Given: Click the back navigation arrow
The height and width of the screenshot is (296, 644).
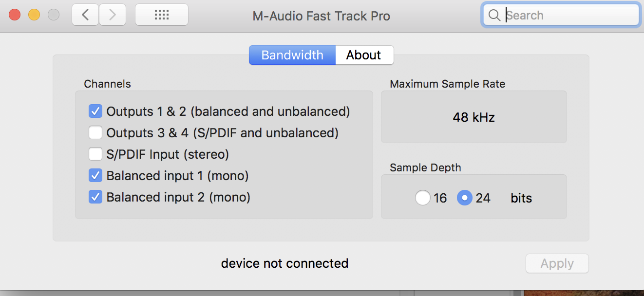Looking at the screenshot, I should (85, 15).
